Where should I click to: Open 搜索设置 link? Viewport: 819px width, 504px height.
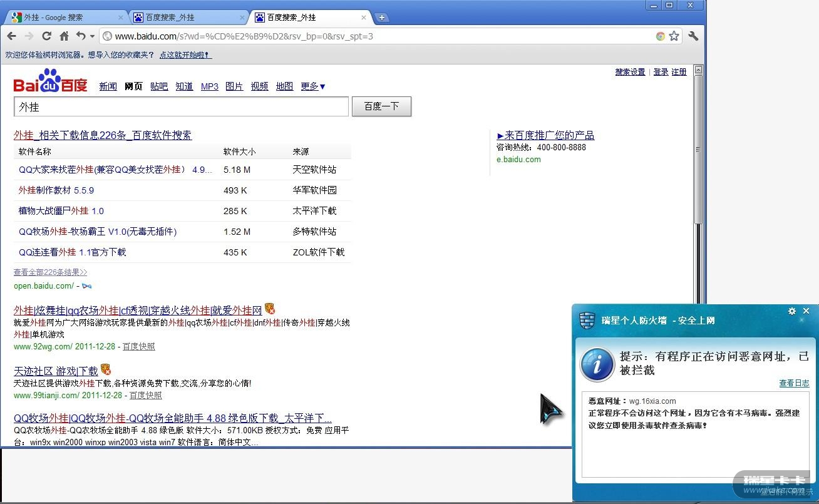tap(630, 72)
